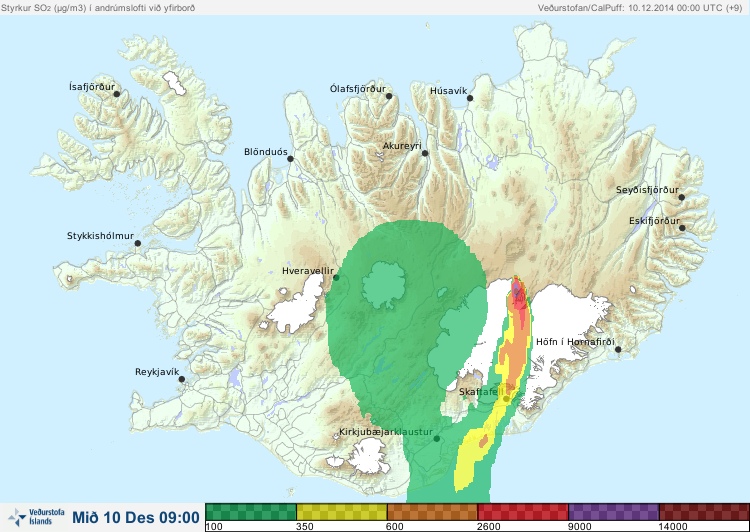Click the Skaftafell label
The height and width of the screenshot is (532, 750).
tap(481, 392)
